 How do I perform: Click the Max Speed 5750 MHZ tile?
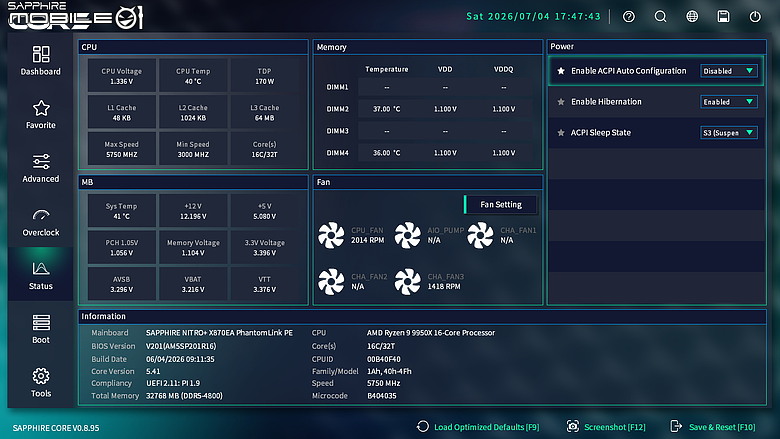(x=122, y=149)
